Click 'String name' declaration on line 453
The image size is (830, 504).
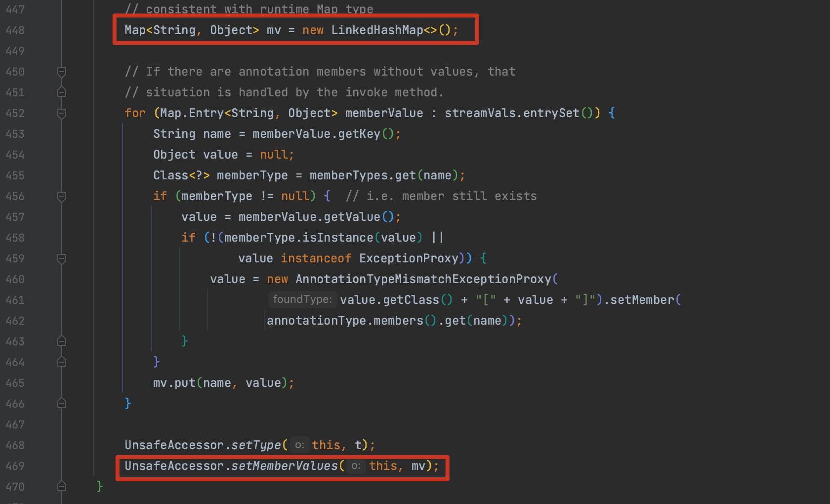(x=192, y=134)
